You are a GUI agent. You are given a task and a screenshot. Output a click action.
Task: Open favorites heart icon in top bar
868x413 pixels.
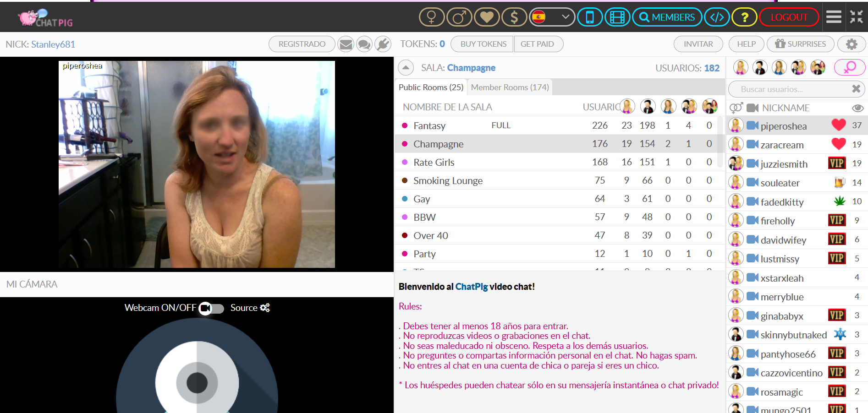[487, 17]
